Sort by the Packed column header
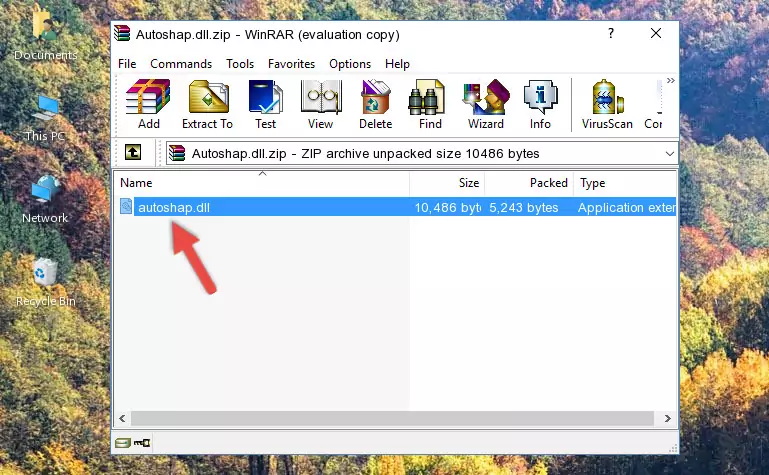Viewport: 769px width, 475px height. click(x=529, y=183)
